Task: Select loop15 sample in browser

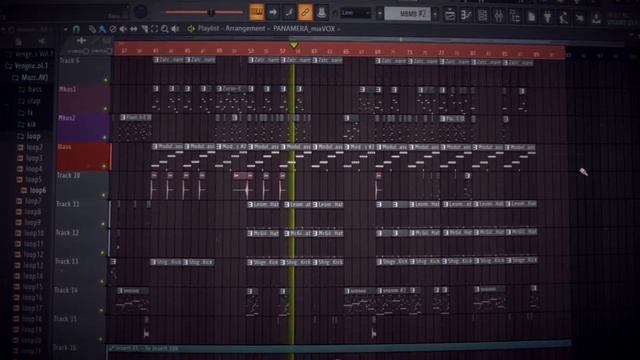Action: pyautogui.click(x=29, y=287)
